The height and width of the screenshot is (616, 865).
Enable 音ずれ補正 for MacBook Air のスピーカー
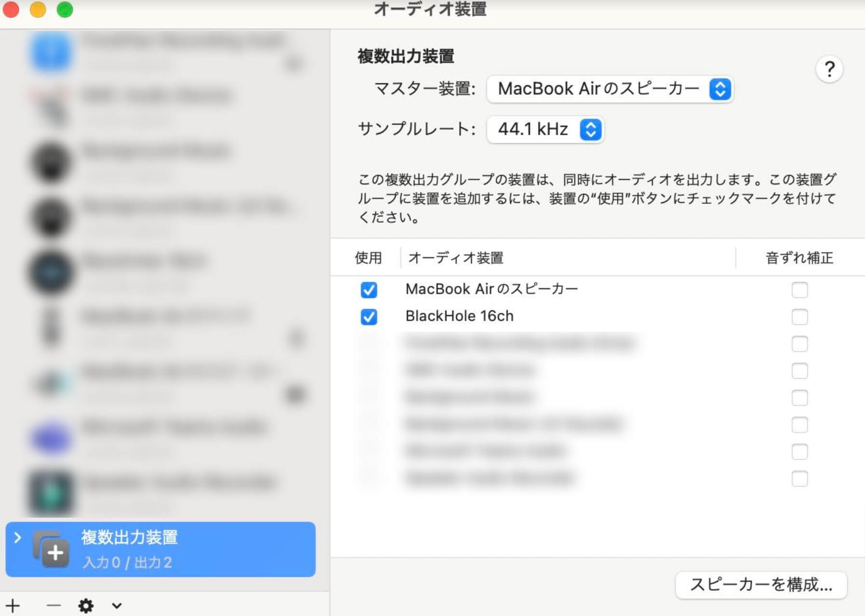pyautogui.click(x=799, y=290)
